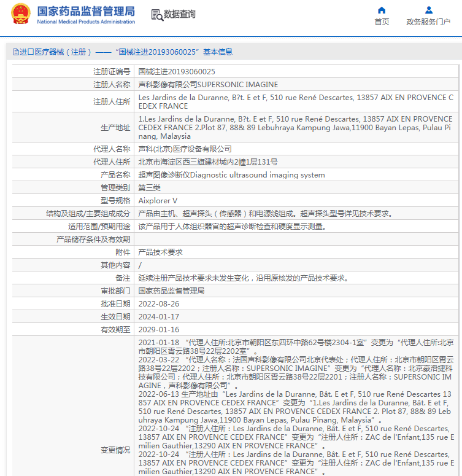This screenshot has height=476, width=462.
Task: Click expiry date 2029-01-16
Action: (159, 329)
